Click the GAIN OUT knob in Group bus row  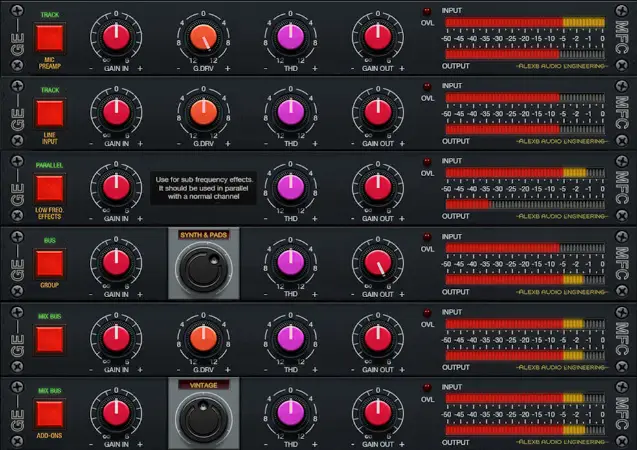coord(377,262)
